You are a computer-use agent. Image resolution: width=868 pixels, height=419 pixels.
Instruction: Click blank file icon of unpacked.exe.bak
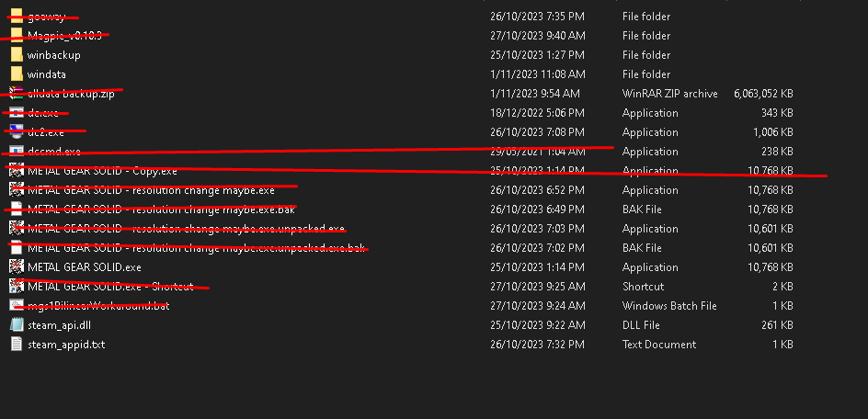17,247
